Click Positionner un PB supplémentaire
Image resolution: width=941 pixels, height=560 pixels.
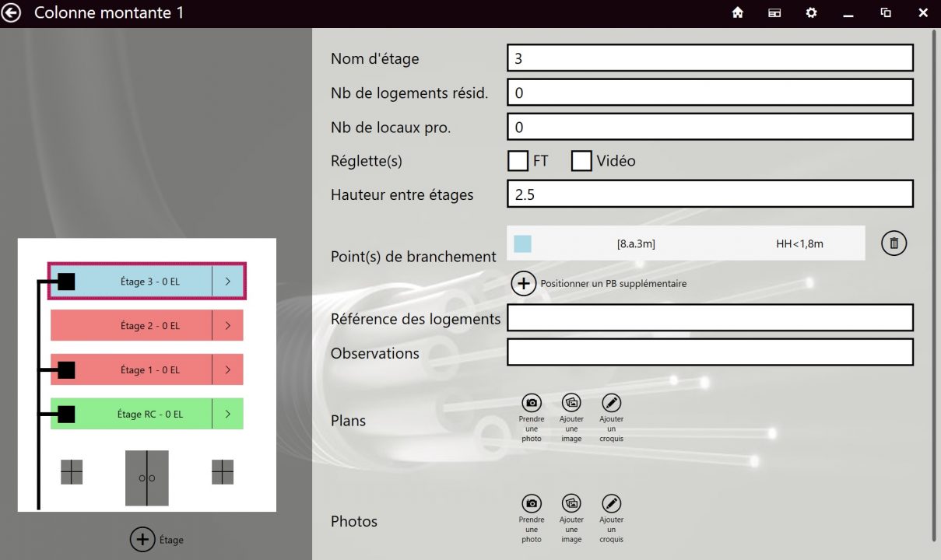coord(524,283)
